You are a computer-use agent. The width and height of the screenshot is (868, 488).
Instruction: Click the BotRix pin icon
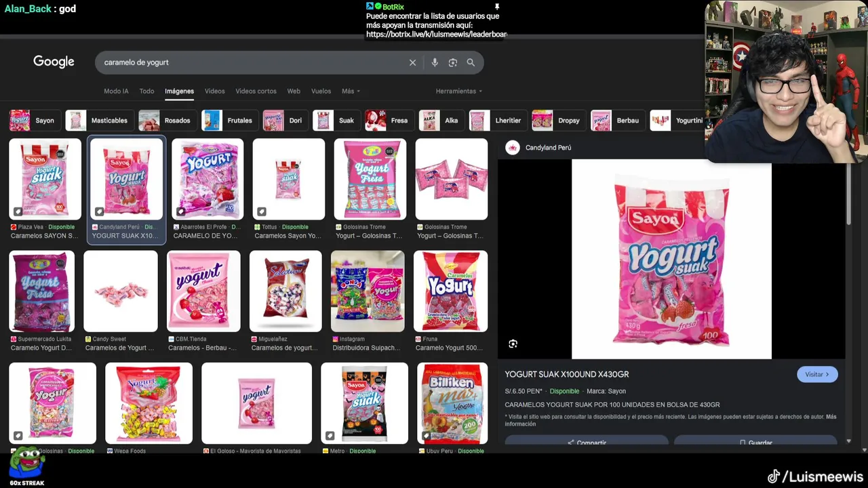click(496, 7)
